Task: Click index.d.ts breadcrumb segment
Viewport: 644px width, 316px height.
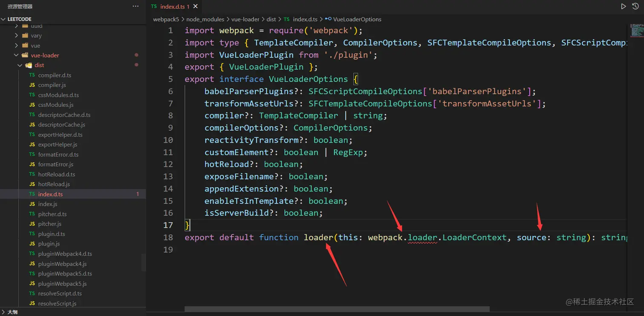Action: [305, 19]
